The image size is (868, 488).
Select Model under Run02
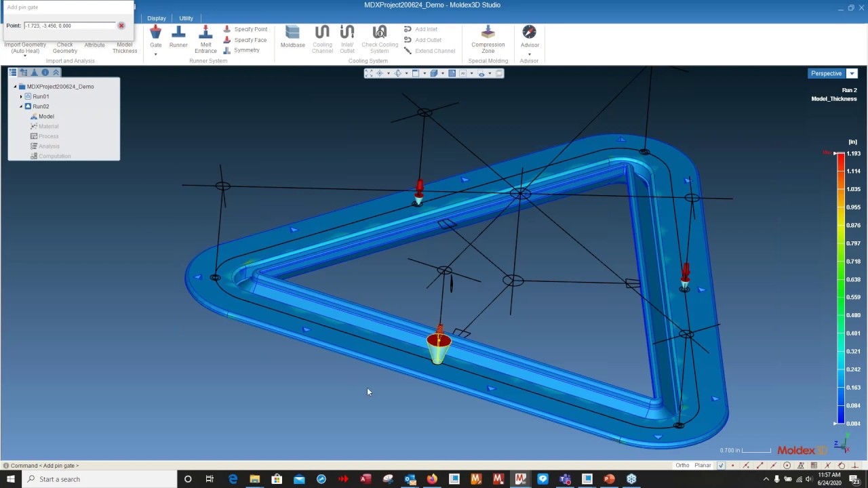(46, 117)
